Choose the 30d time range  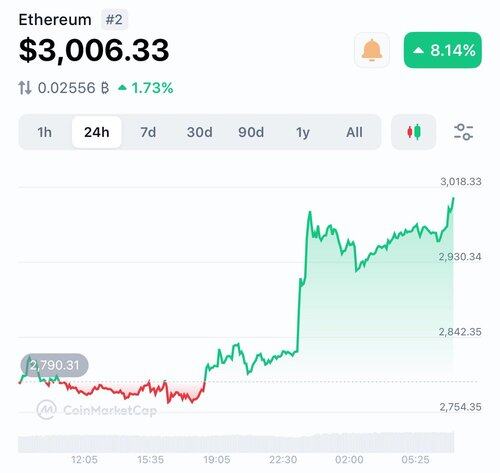[x=199, y=132]
